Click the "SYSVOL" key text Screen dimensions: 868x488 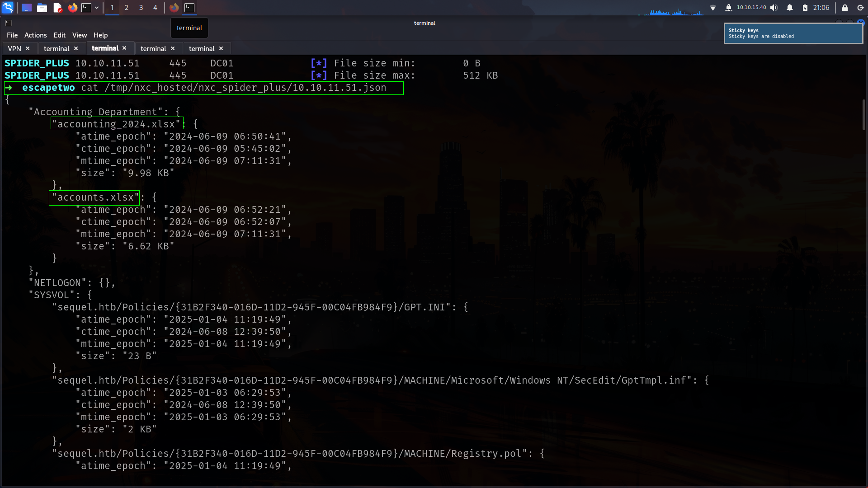pyautogui.click(x=52, y=295)
